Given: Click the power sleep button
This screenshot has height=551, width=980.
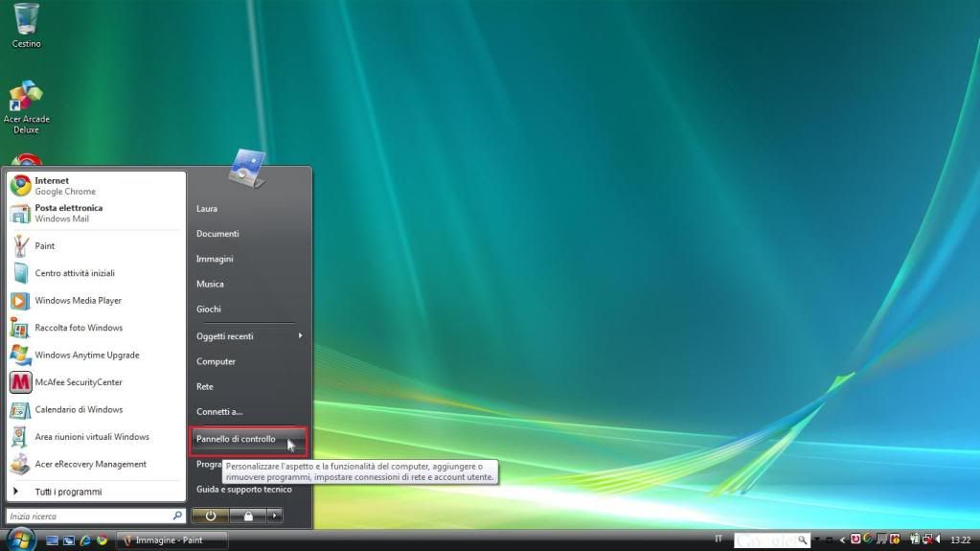Looking at the screenshot, I should click(x=211, y=516).
